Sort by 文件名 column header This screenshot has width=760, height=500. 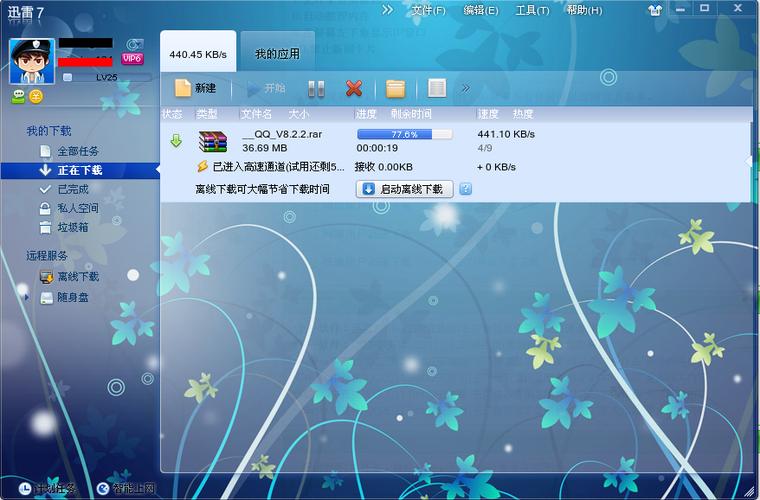click(256, 114)
